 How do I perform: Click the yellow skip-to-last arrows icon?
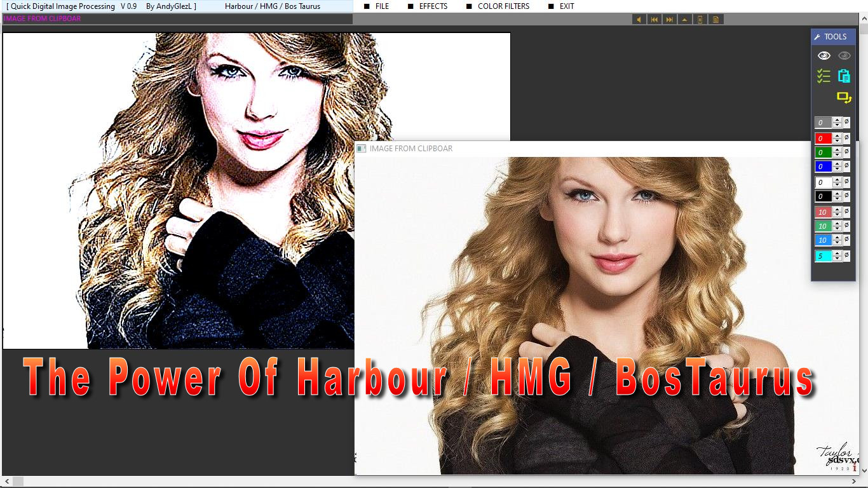669,20
